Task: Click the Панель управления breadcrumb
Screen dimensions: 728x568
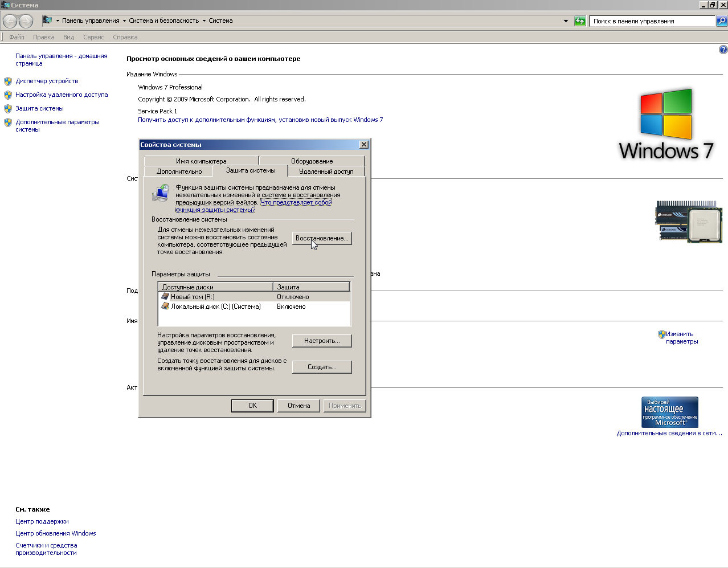Action: pyautogui.click(x=91, y=21)
